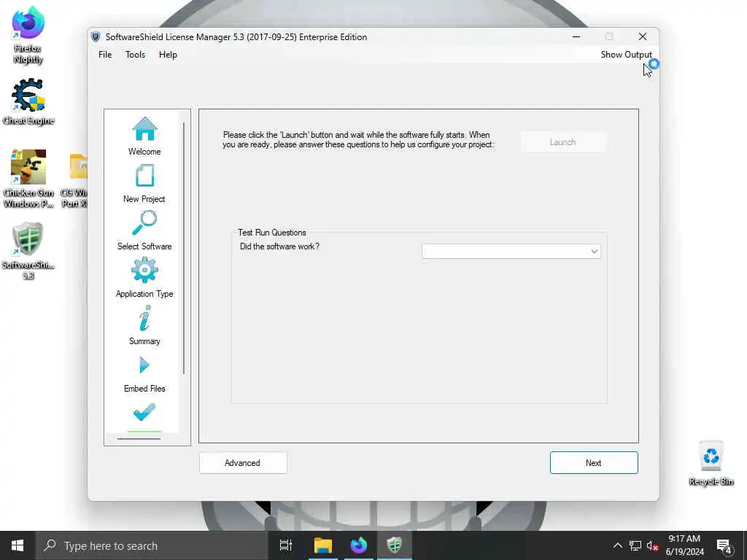Open the Tools menu
This screenshot has height=560, width=747.
point(135,54)
